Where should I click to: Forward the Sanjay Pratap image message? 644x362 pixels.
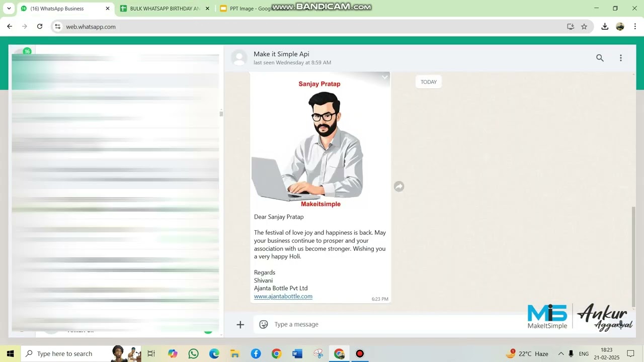(x=399, y=187)
